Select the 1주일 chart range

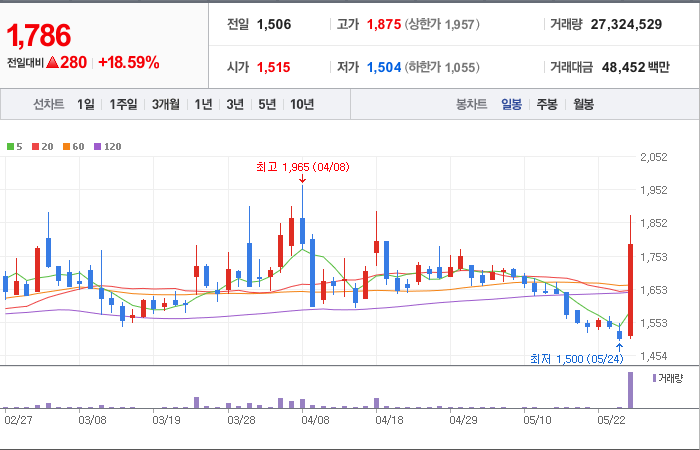[x=123, y=104]
